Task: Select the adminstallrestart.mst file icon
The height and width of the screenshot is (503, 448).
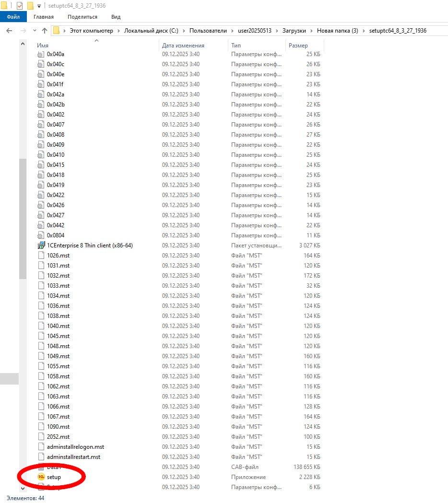Action: coord(41,457)
